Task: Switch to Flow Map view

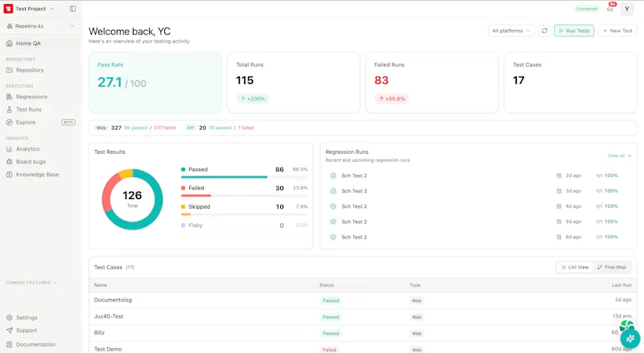Action: (612, 268)
